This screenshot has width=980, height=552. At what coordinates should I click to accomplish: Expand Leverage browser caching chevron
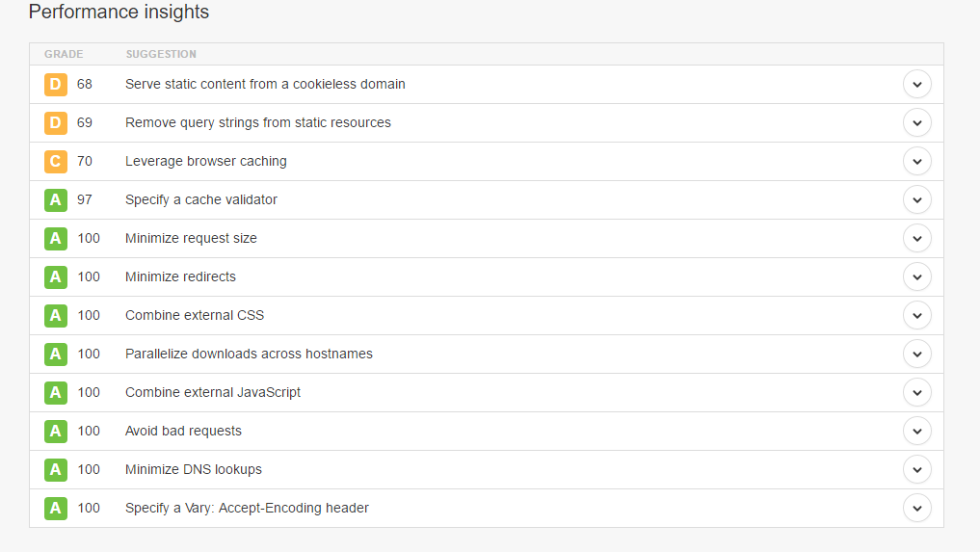pyautogui.click(x=916, y=161)
